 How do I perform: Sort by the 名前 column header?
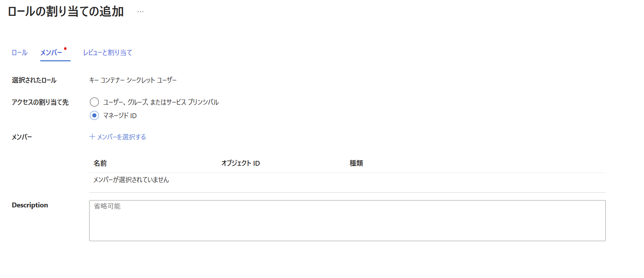tap(100, 163)
